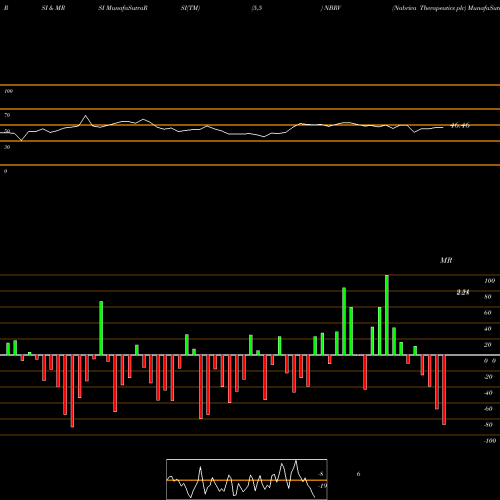Click the -100 label on the MR axis
Screen dimensions: 500x500
[x=490, y=441]
